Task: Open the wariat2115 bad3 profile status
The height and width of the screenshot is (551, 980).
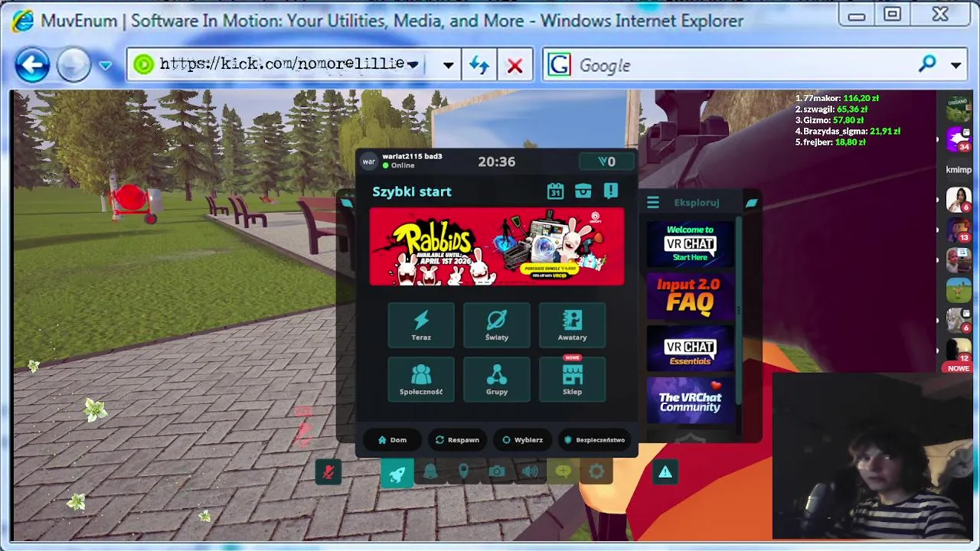Action: 402,161
